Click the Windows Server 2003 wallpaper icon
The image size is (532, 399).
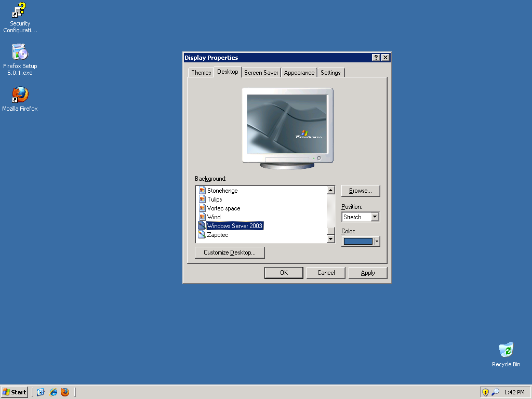[202, 225]
